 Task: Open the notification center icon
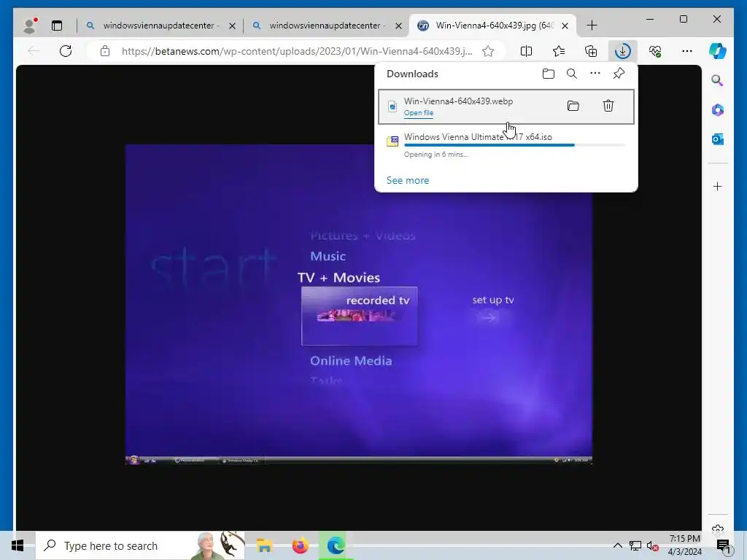[x=724, y=546]
